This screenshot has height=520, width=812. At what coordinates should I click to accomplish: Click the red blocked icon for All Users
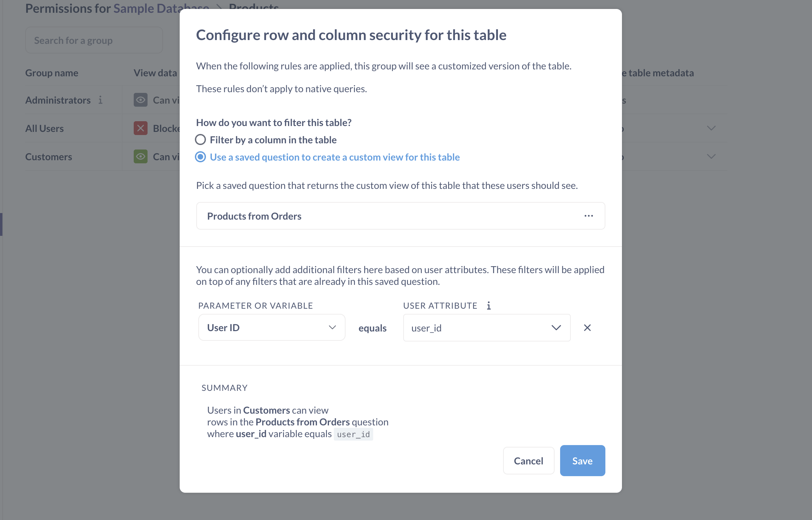click(140, 128)
